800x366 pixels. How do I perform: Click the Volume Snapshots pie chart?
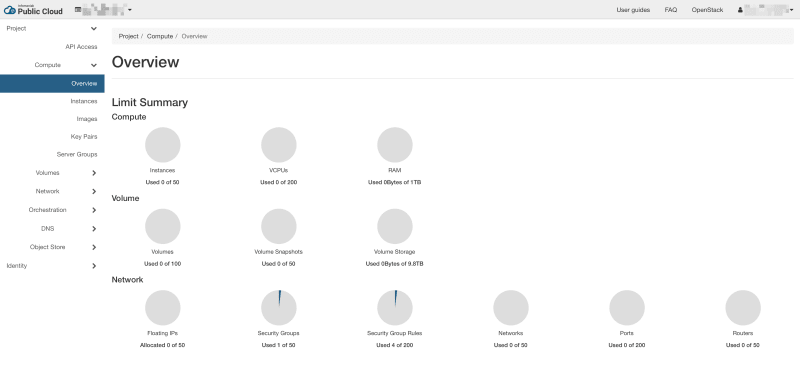click(x=279, y=226)
